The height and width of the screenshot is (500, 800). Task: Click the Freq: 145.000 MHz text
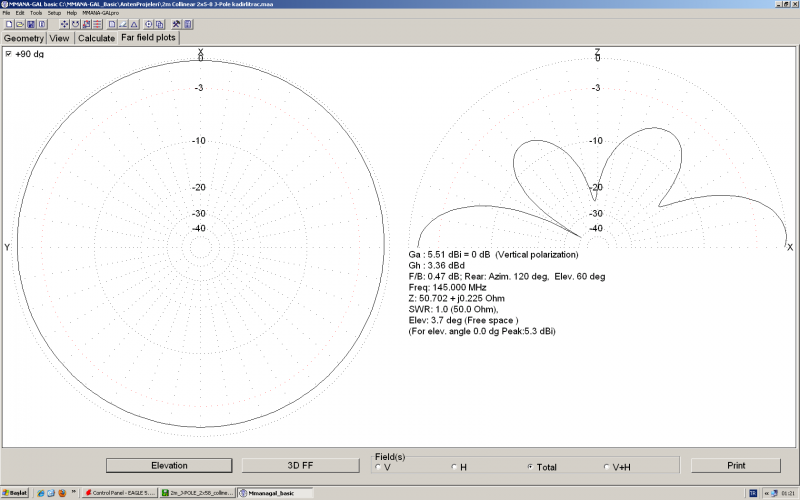click(x=447, y=287)
